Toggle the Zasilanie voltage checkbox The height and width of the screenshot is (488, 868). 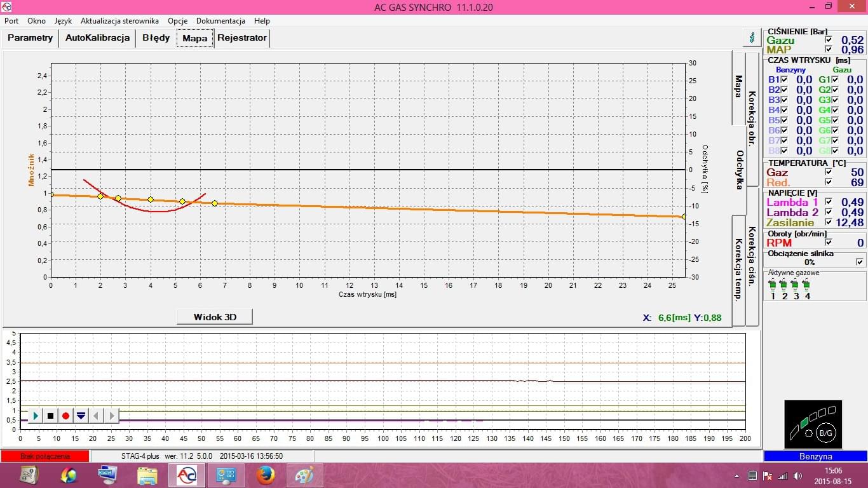coord(828,222)
